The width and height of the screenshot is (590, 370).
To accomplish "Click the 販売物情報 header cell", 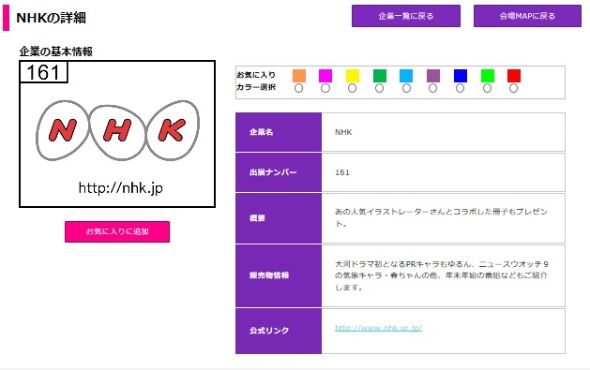I will (278, 276).
